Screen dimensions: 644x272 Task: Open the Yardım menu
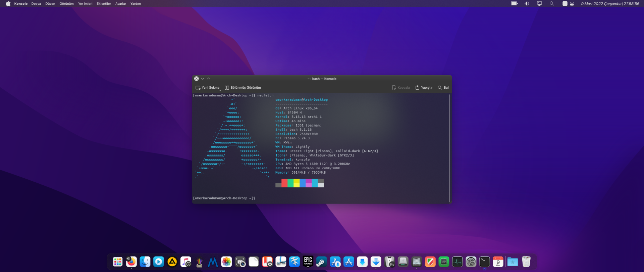point(136,4)
